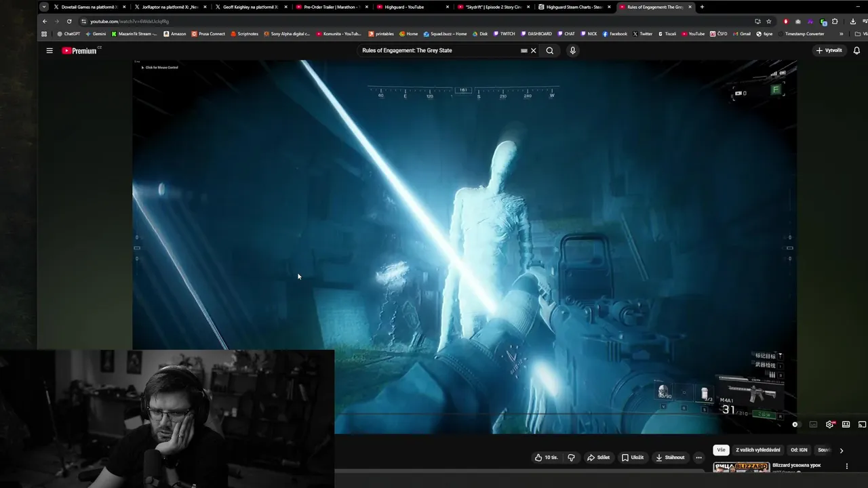868x488 pixels.
Task: Switch to Pre-Order Trailer Marathon tab
Action: point(331,7)
